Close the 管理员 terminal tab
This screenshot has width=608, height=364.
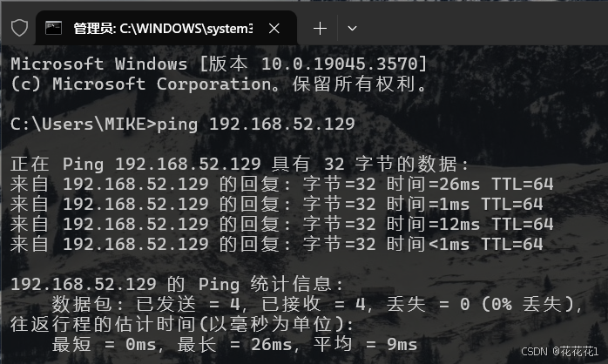[x=274, y=28]
